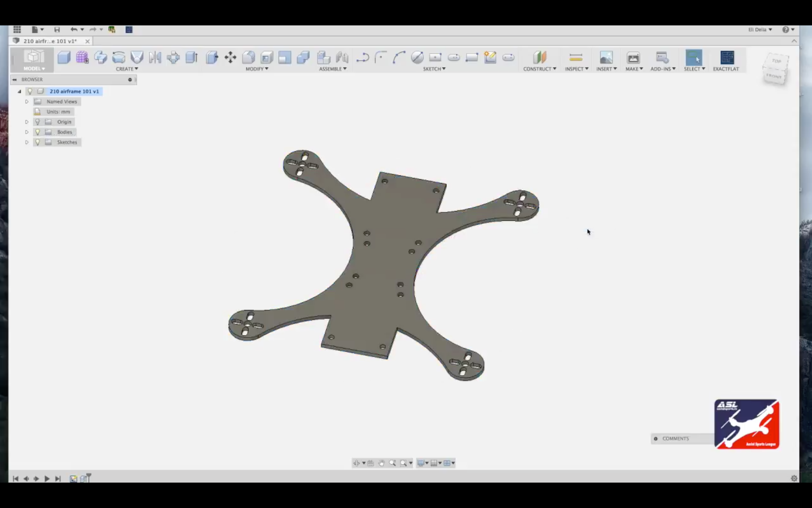Select the Display Settings monitor icon

[421, 463]
